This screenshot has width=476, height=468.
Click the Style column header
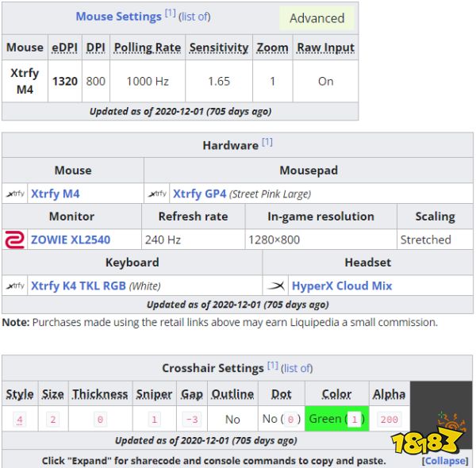coord(20,394)
